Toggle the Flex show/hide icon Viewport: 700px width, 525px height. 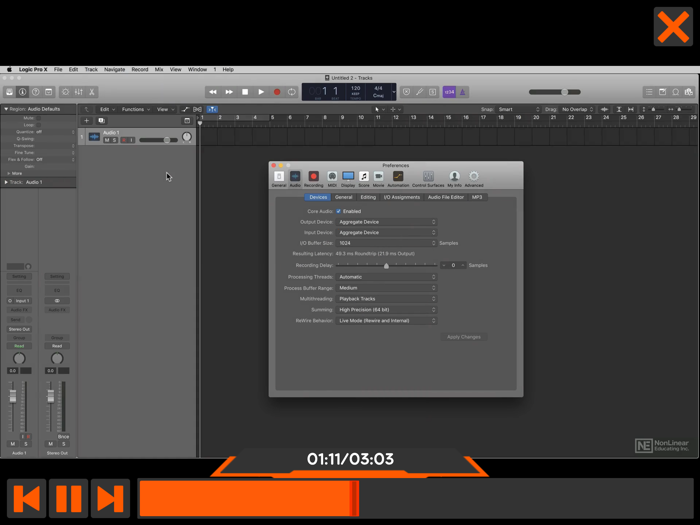point(197,109)
